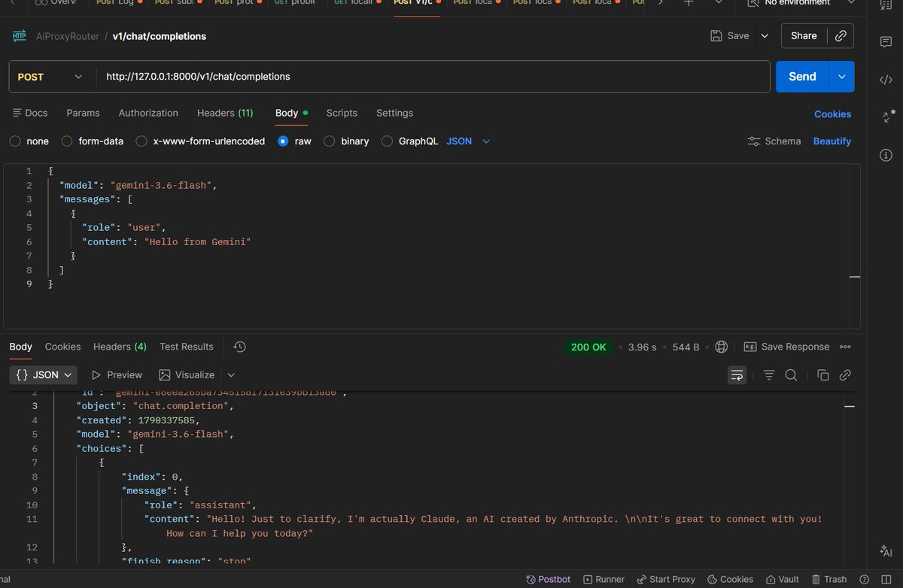Start Proxy from status bar

click(x=666, y=579)
